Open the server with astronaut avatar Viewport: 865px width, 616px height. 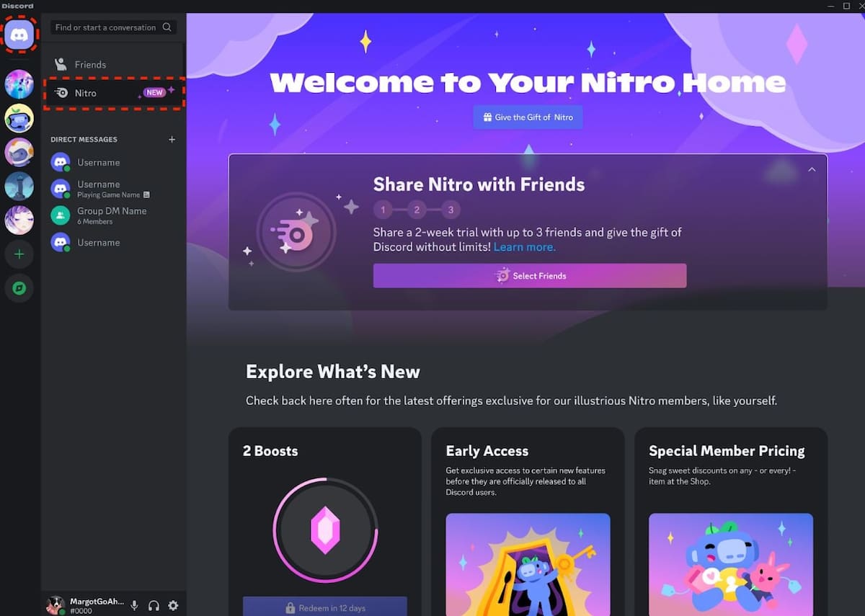(x=19, y=152)
